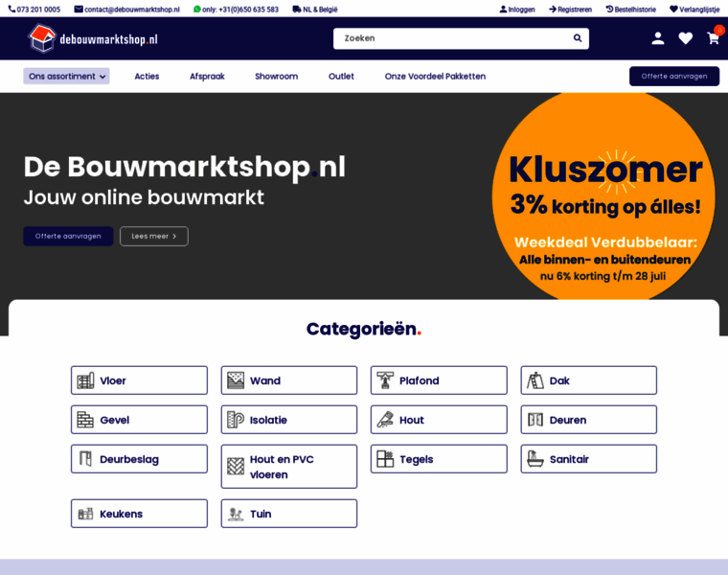Click Offerte aanvragen button in hero banner
Image resolution: width=728 pixels, height=575 pixels.
click(x=68, y=236)
